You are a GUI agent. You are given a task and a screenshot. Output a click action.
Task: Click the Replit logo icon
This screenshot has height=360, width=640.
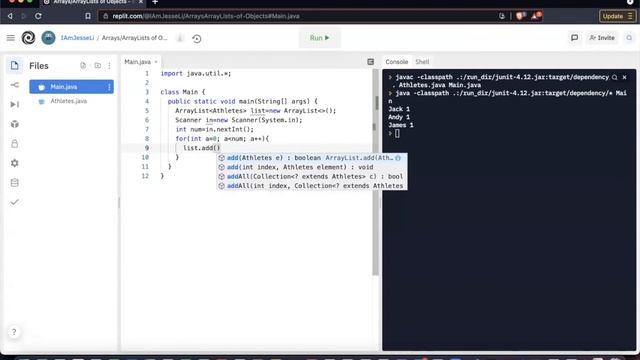coord(28,38)
